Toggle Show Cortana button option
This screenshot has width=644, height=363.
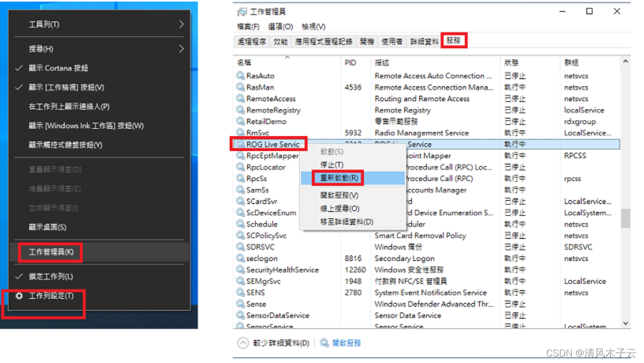58,68
